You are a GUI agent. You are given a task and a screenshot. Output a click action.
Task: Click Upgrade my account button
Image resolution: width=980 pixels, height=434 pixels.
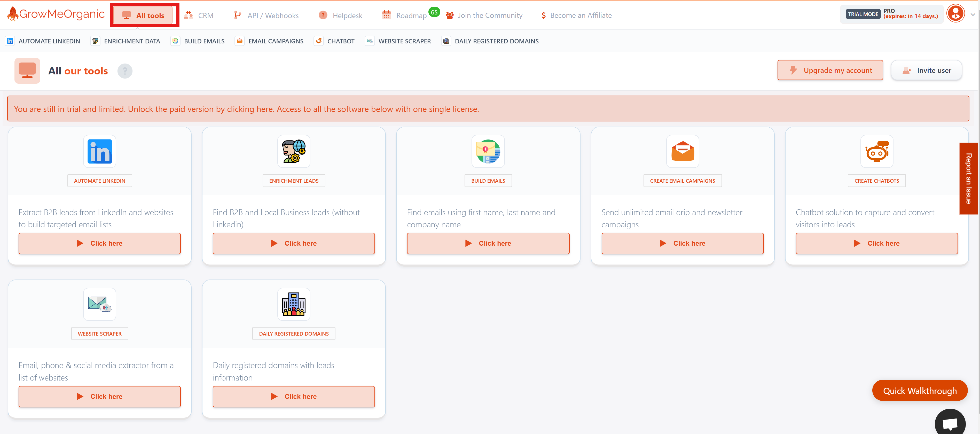click(830, 71)
